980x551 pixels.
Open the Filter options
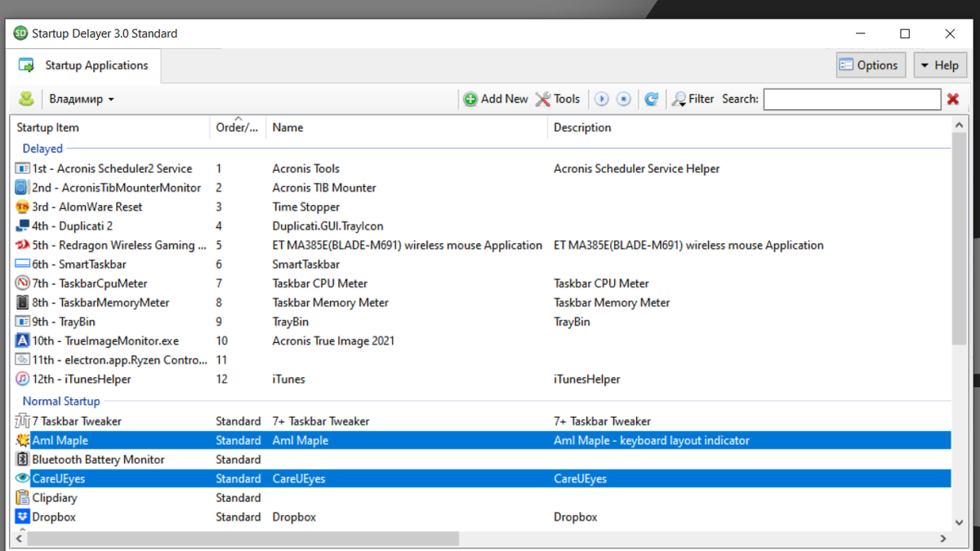coord(693,99)
